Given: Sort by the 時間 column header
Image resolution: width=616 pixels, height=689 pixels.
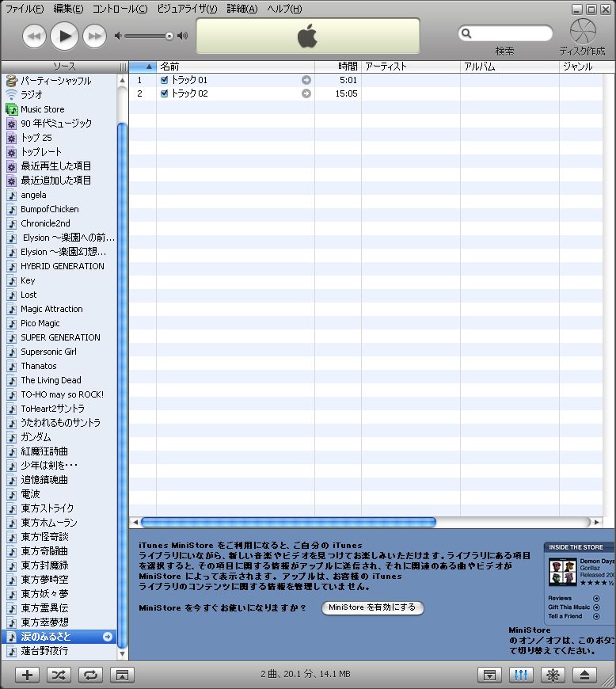Looking at the screenshot, I should tap(338, 67).
